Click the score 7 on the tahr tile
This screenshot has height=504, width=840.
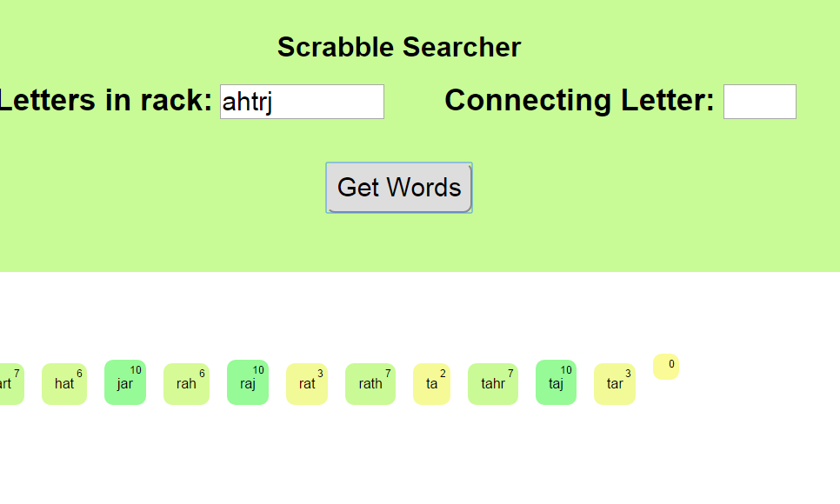tap(511, 374)
